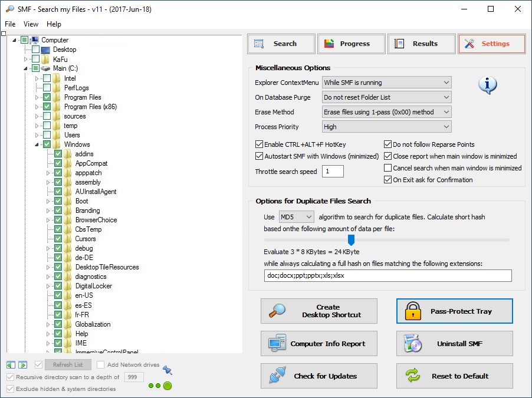Select the Globalization folder row

pyautogui.click(x=93, y=324)
